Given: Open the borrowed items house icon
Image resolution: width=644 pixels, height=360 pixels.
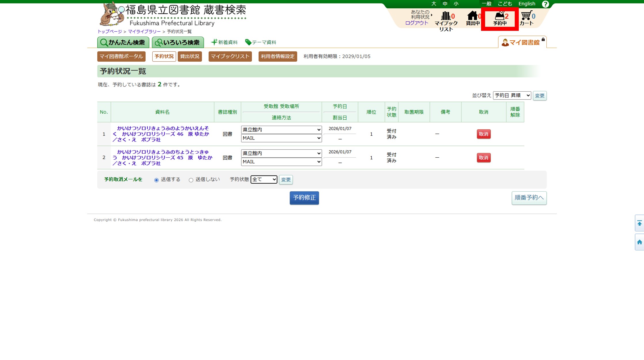Looking at the screenshot, I should (472, 16).
